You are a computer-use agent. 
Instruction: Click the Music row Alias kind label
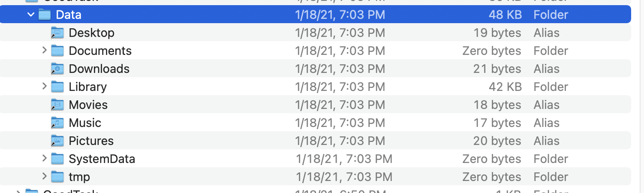[x=546, y=123]
